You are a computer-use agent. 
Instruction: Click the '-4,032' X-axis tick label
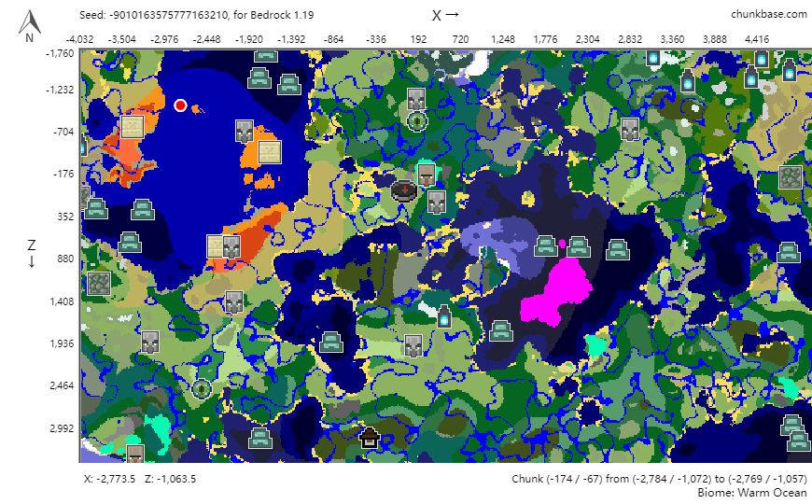(79, 39)
